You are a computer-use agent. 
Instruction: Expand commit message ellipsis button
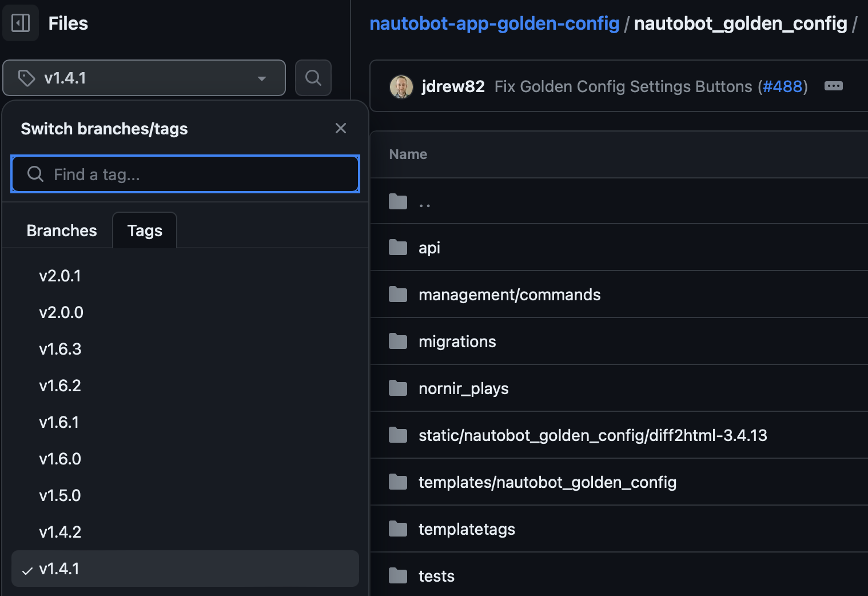[833, 86]
